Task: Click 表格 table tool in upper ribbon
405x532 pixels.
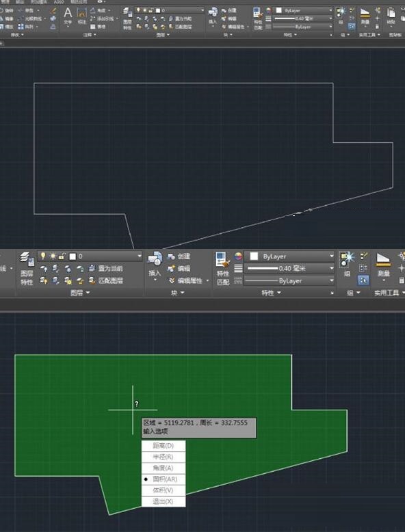Action: coord(98,27)
